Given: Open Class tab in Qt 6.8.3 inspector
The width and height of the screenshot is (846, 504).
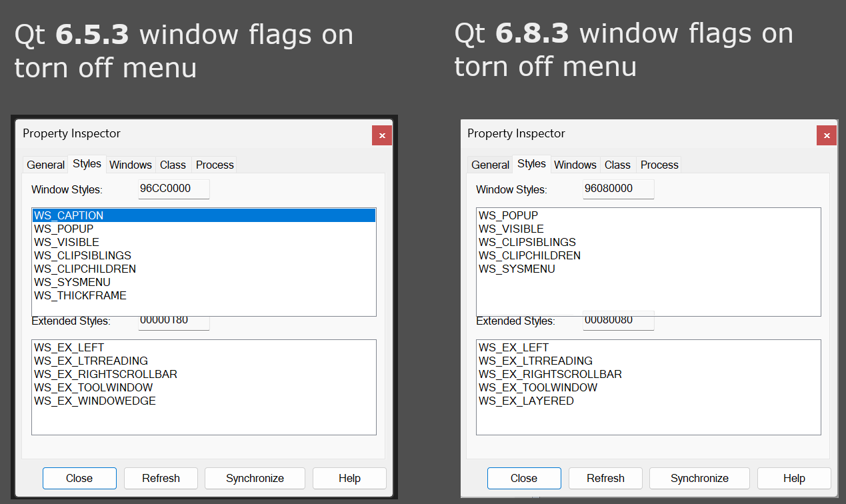Looking at the screenshot, I should click(x=617, y=165).
